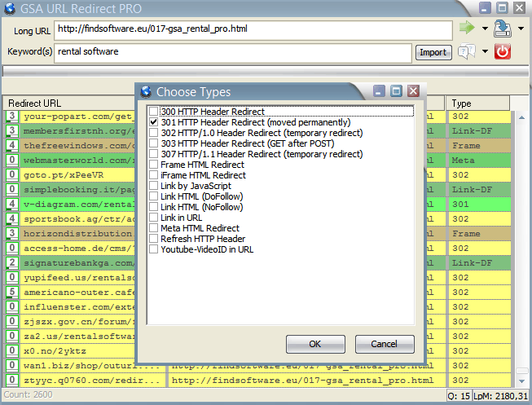This screenshot has height=405, width=532.
Task: Minimize the Choose Types dialog
Action: (379, 91)
